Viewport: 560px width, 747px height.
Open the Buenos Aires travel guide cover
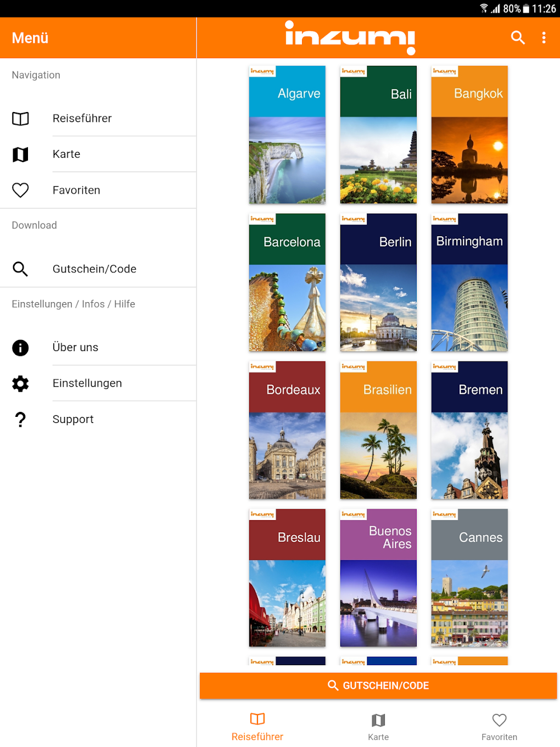378,578
